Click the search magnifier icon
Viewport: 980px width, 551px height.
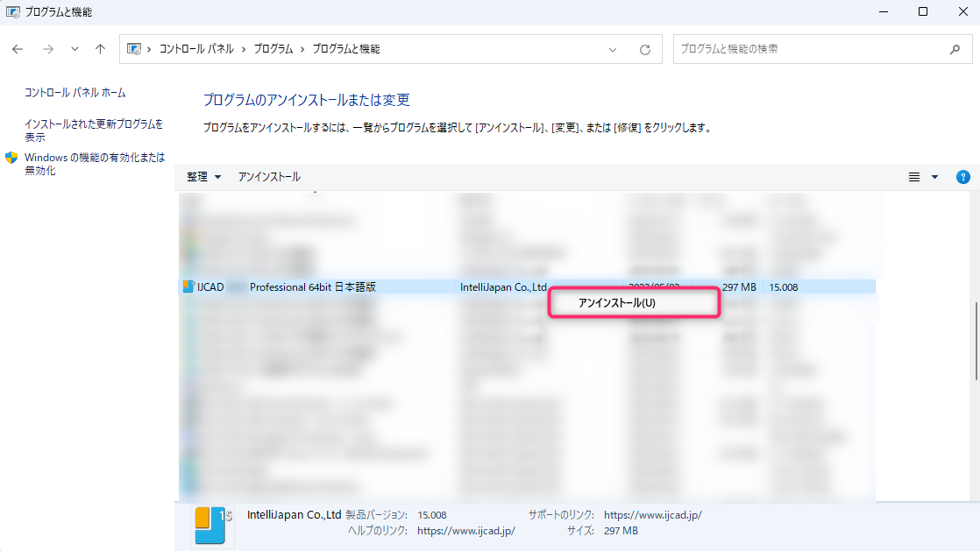955,49
